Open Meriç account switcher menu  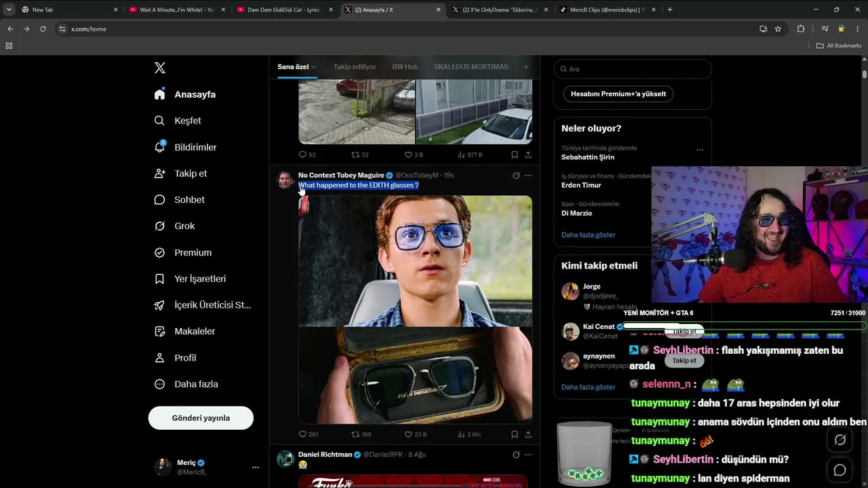(x=201, y=467)
